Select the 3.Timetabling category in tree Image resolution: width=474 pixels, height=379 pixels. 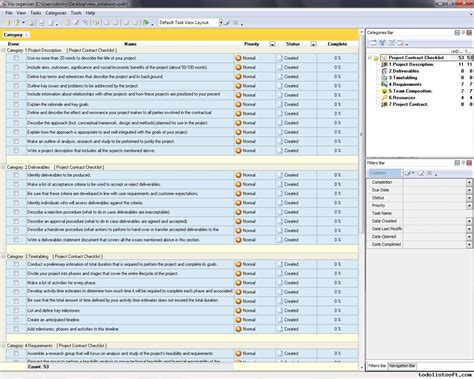pyautogui.click(x=403, y=78)
